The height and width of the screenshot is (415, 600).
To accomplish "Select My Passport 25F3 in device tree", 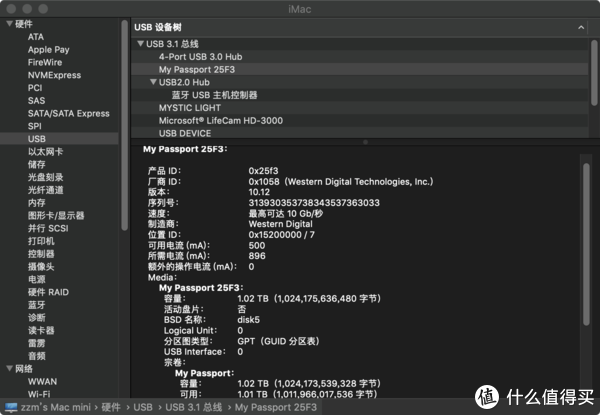I will (x=359, y=69).
